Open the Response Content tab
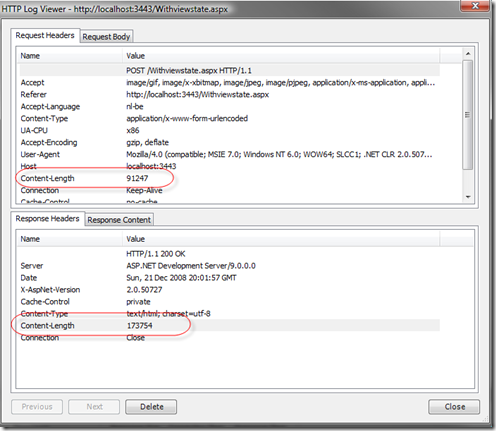Viewport: 496px width, 431px height. (119, 220)
